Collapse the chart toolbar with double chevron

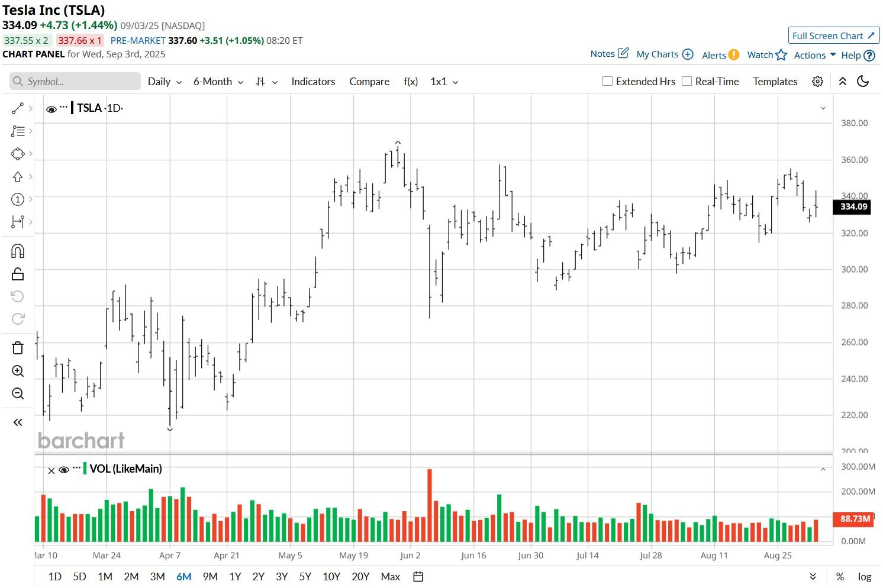pos(842,82)
